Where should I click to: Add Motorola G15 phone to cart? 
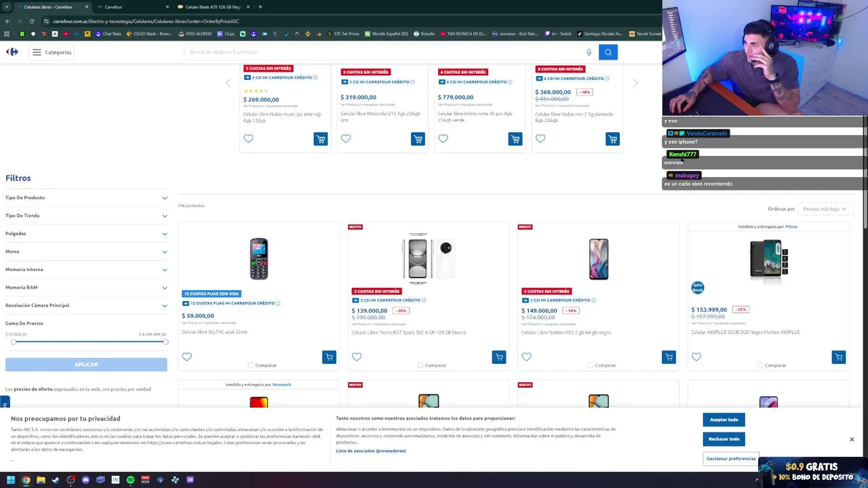click(418, 139)
